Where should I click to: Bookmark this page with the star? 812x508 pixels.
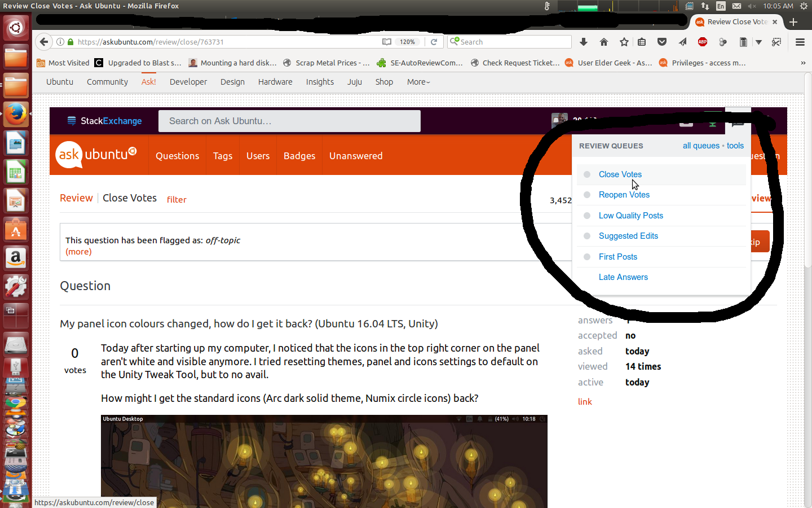click(x=624, y=42)
